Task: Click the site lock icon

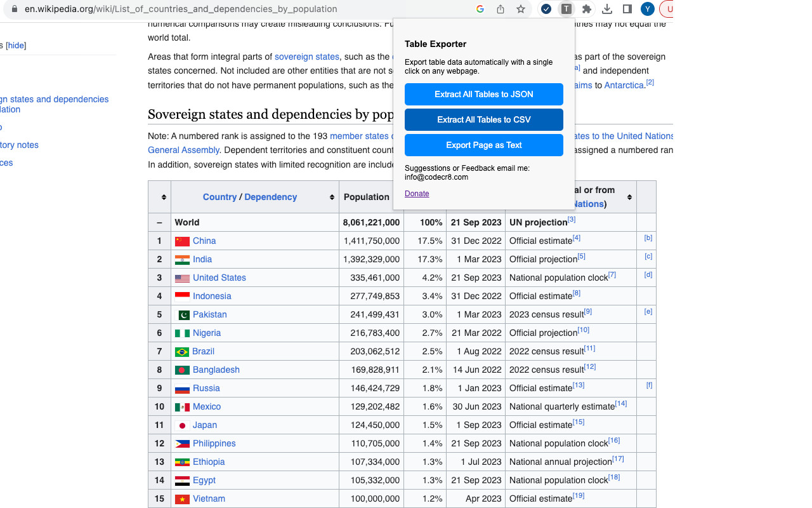Action: tap(15, 9)
